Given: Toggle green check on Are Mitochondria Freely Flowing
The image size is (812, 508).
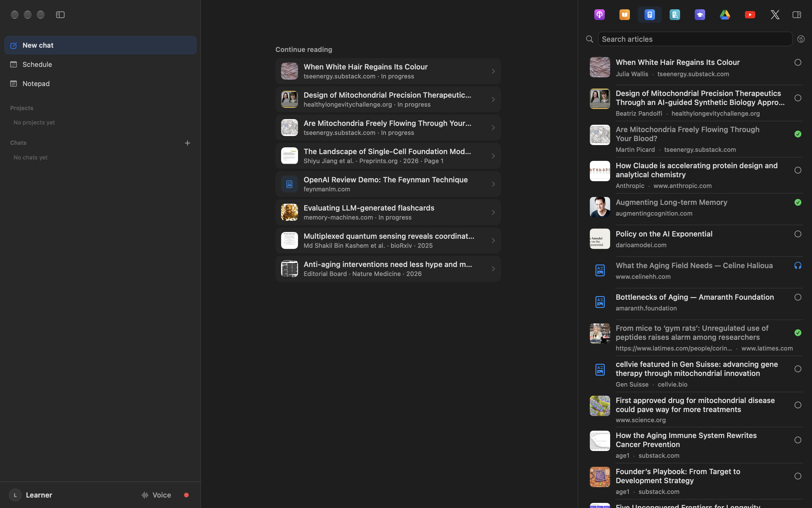Looking at the screenshot, I should point(798,134).
